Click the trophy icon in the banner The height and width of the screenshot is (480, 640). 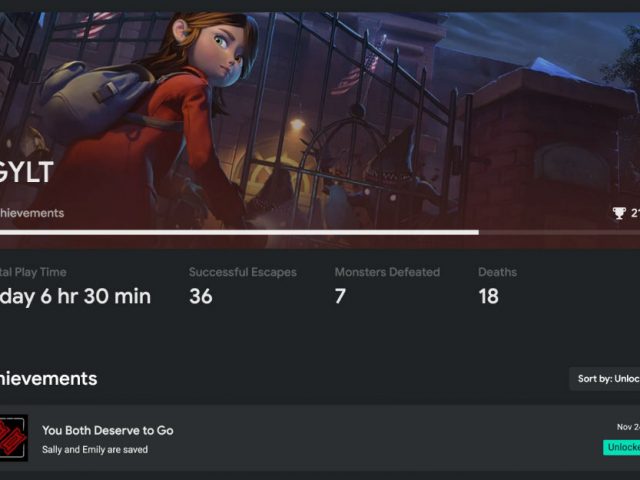[x=619, y=213]
